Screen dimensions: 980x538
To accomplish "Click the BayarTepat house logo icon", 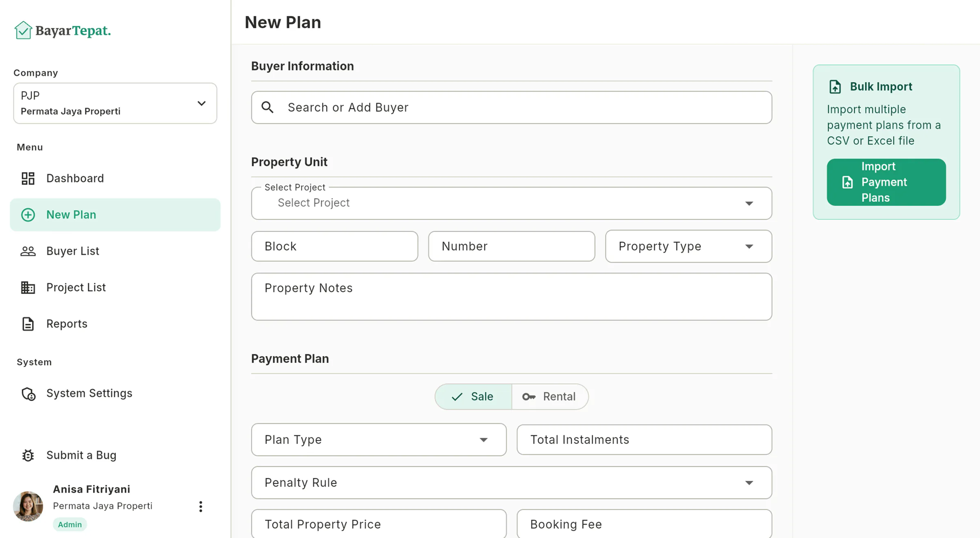I will pos(23,30).
